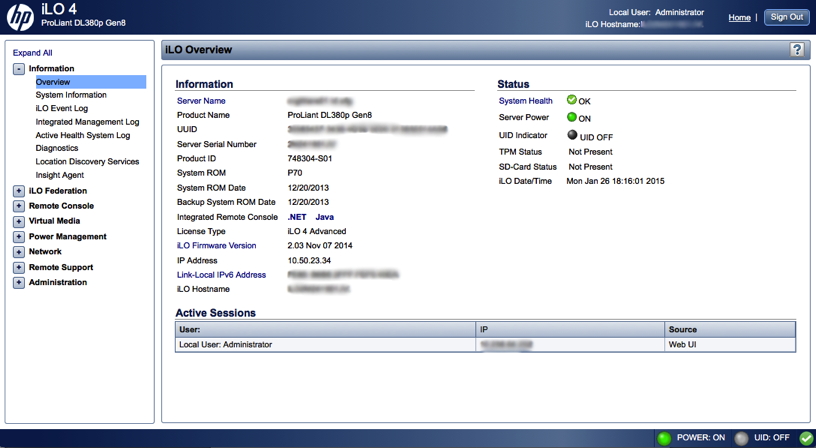Screen dimensions: 816x448
Task: Click the 'iLO 4 Advanced' license value
Action: tap(316, 232)
